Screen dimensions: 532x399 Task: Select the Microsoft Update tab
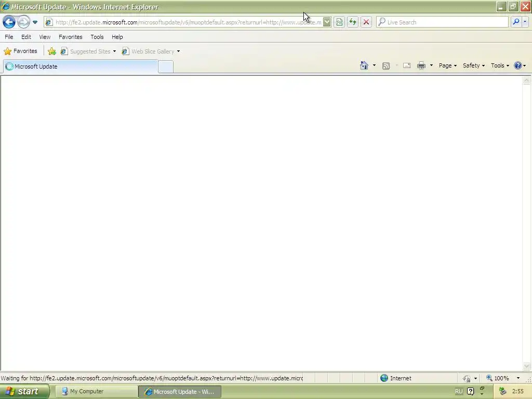[x=81, y=66]
